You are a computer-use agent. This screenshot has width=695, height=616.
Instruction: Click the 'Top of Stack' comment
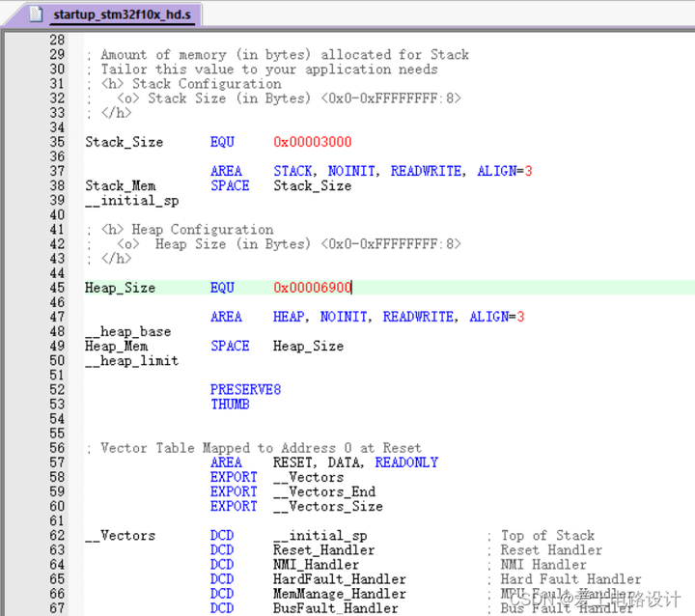pyautogui.click(x=548, y=535)
